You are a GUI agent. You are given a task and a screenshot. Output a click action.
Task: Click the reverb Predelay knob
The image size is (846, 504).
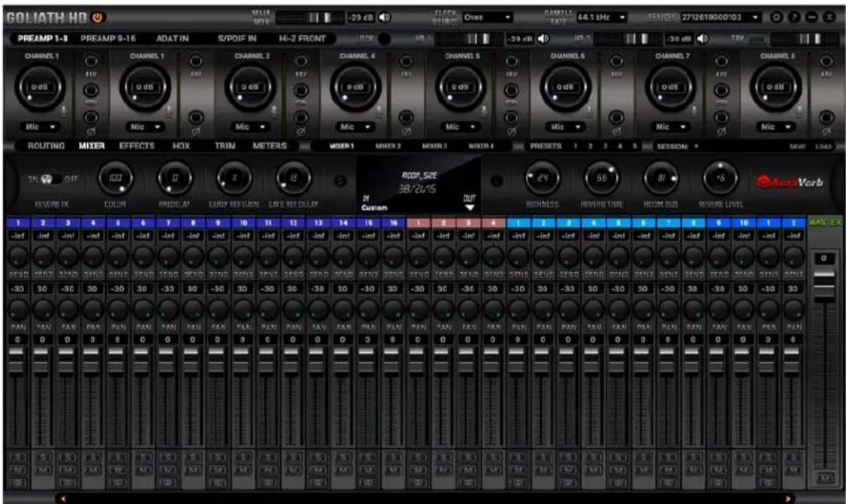click(x=174, y=178)
